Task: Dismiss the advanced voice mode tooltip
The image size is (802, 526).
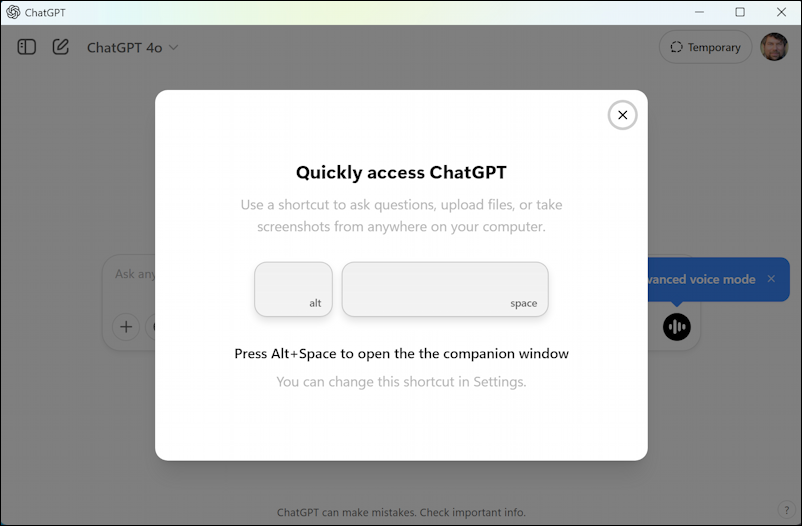Action: pyautogui.click(x=771, y=279)
